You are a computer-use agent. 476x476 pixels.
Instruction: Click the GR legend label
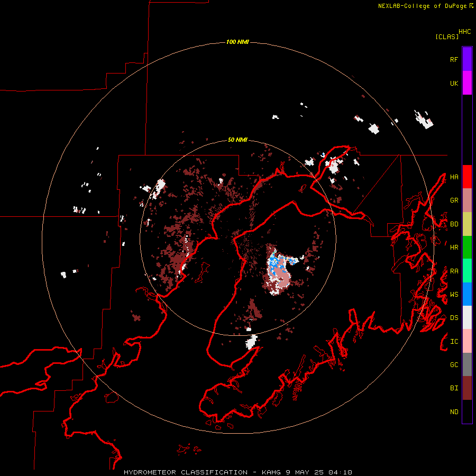click(454, 200)
